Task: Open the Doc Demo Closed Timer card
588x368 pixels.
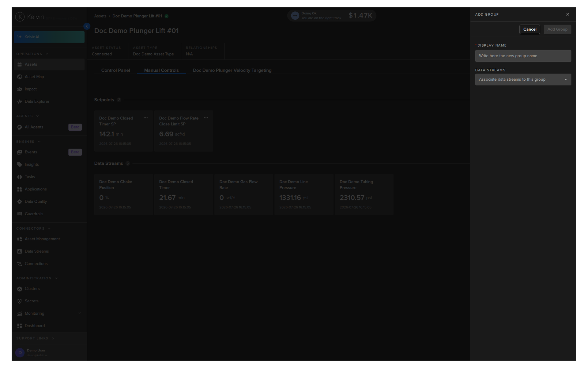Action: 183,195
